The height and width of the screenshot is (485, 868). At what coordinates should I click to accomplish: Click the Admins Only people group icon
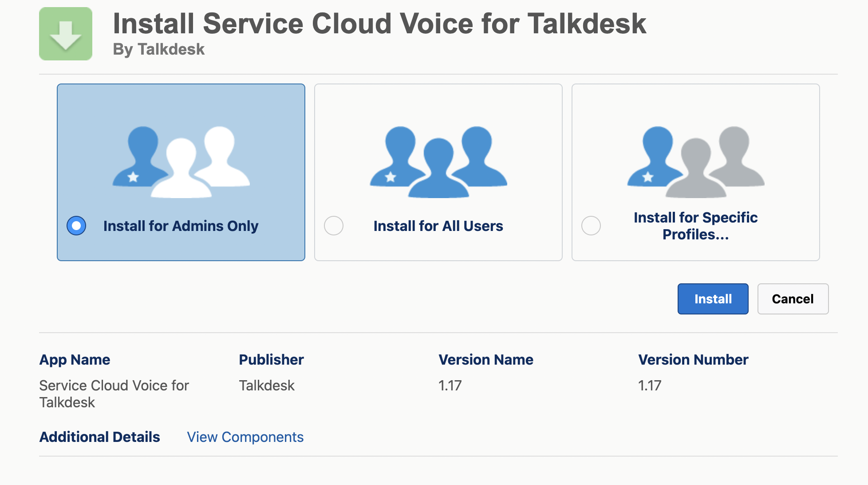click(x=181, y=162)
